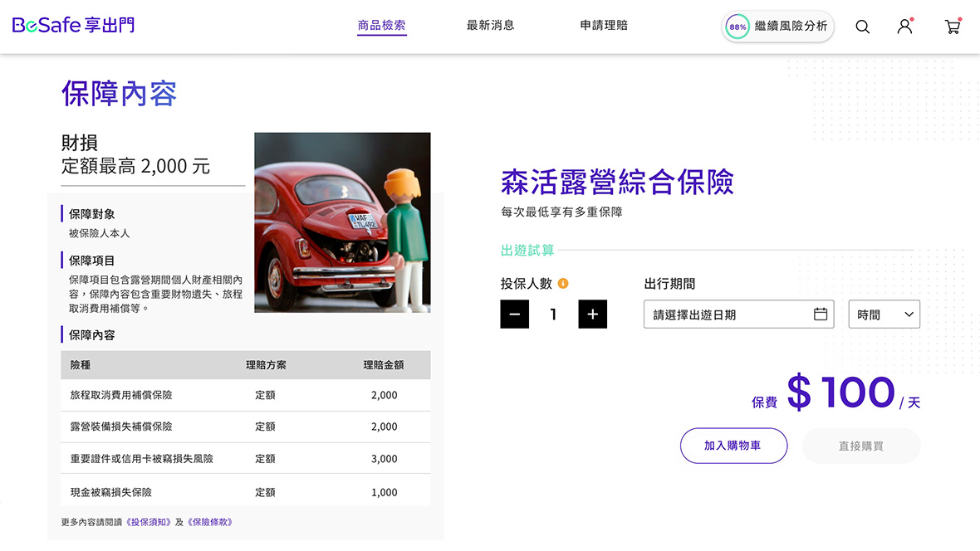Click the red toy car image
Image resolution: width=980 pixels, height=551 pixels.
(x=342, y=222)
